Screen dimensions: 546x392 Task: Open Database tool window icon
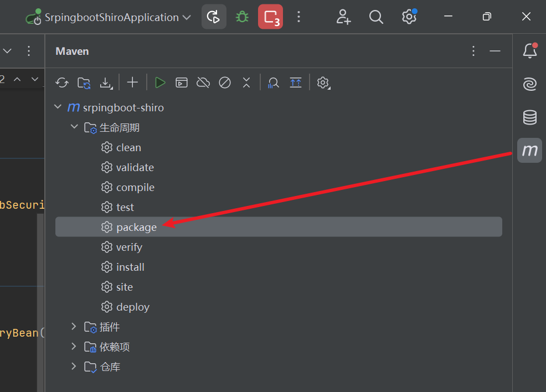coord(529,117)
